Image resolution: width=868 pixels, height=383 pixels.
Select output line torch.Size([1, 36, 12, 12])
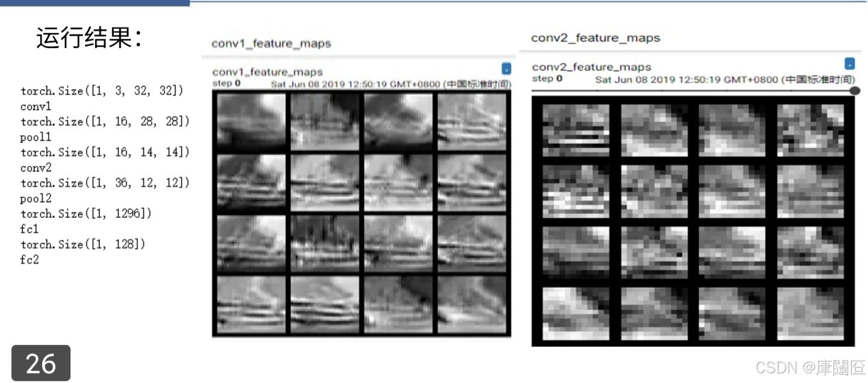pos(105,183)
